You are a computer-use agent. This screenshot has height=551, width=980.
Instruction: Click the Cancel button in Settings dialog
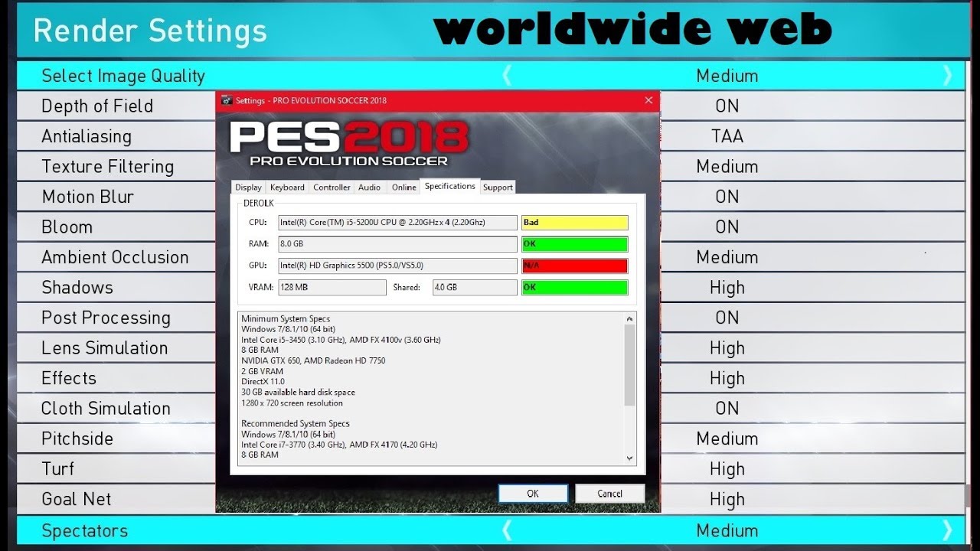click(x=609, y=494)
